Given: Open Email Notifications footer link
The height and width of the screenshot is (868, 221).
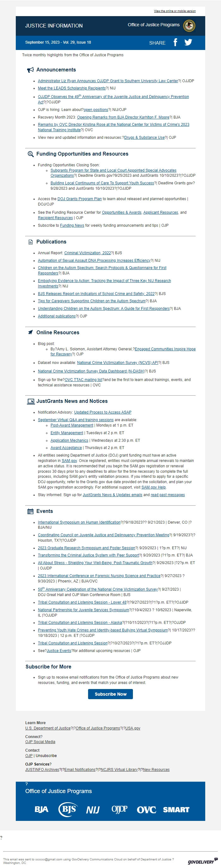Looking at the screenshot, I should [80, 770].
